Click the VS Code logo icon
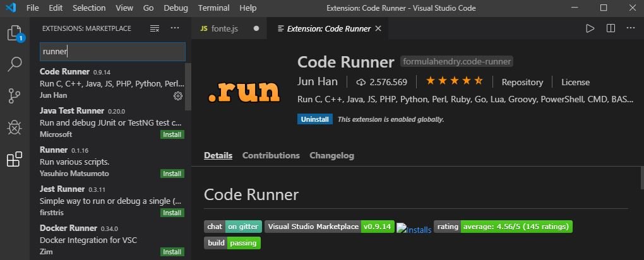644x260 pixels. pos(11,8)
